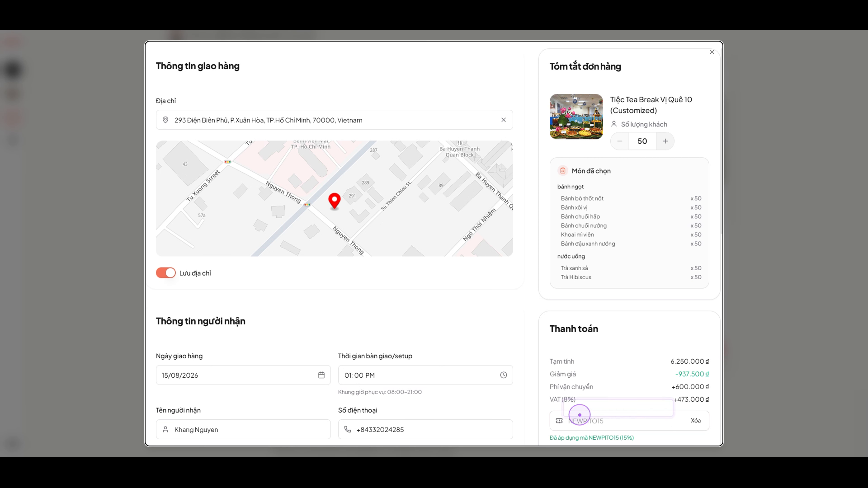Toggle the Lưu địa chỉ switch off
The width and height of the screenshot is (868, 488).
point(166,273)
